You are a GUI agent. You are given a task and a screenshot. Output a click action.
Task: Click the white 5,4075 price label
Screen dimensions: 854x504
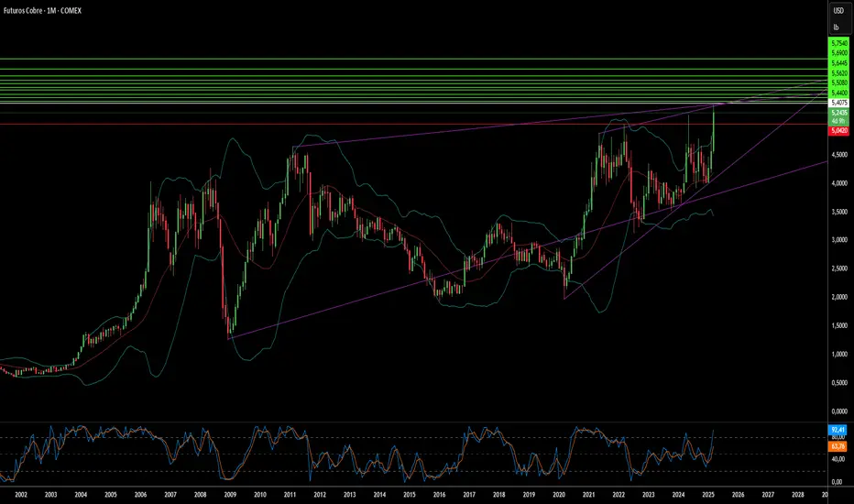pyautogui.click(x=838, y=103)
